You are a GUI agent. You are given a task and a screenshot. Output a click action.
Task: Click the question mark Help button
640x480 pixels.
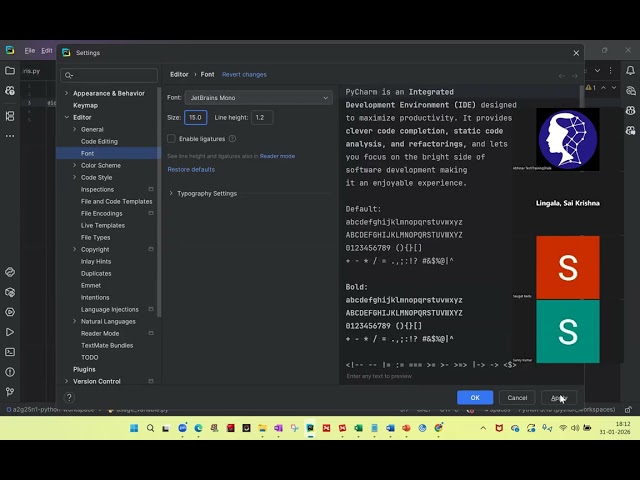(x=69, y=398)
